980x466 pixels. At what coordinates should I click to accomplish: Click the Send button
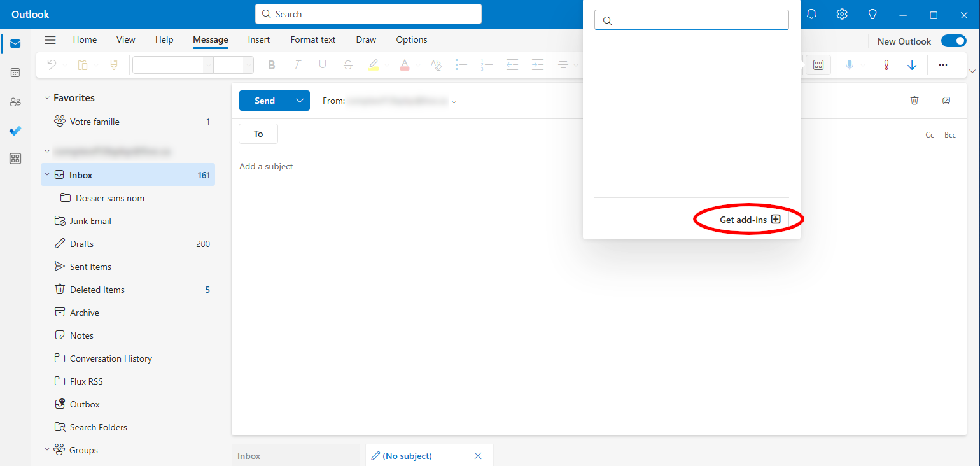(265, 101)
